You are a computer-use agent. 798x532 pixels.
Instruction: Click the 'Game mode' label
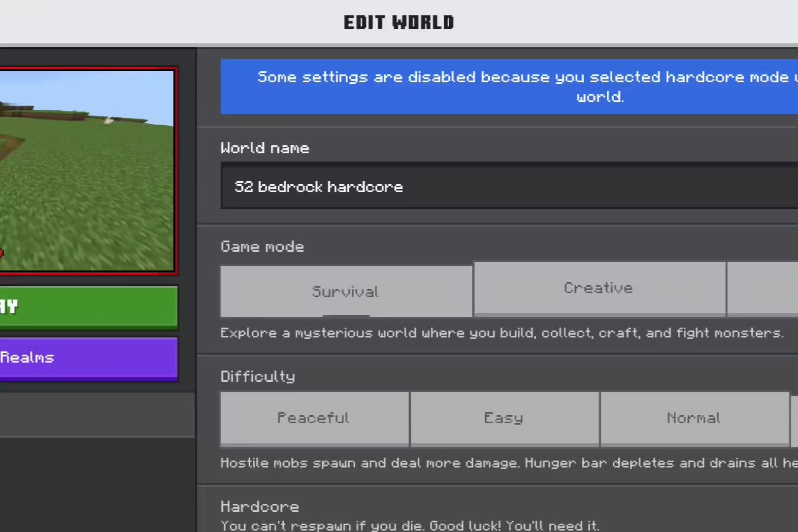pos(262,247)
